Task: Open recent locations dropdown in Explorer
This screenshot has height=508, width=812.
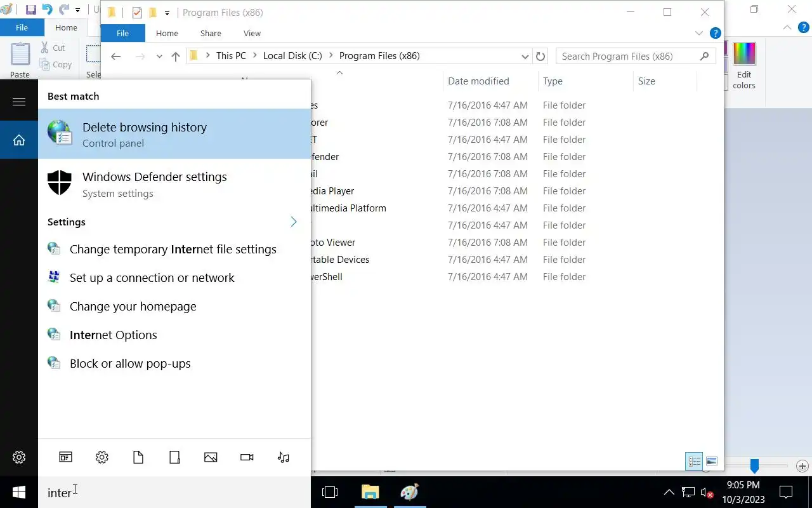Action: (x=159, y=57)
